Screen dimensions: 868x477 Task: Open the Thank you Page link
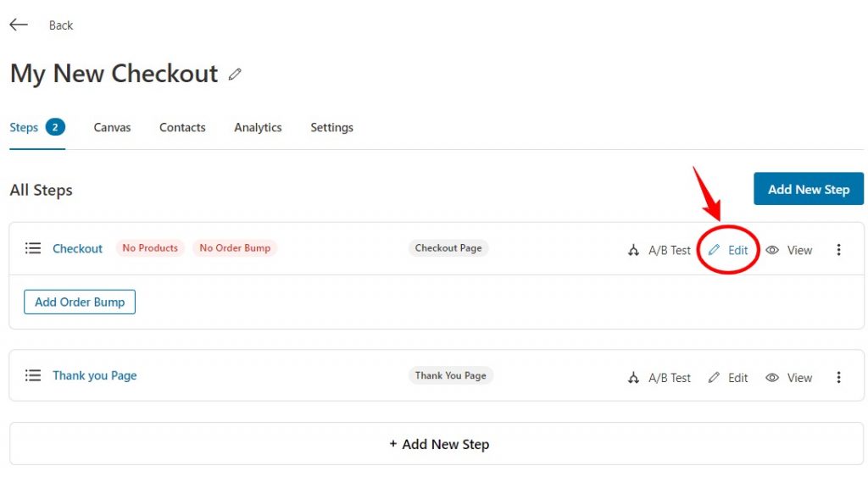pos(95,375)
